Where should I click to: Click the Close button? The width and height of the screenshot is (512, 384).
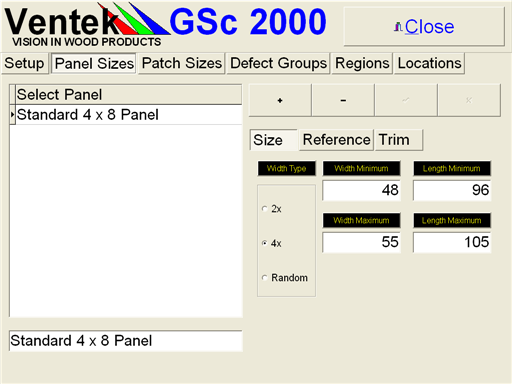(x=424, y=27)
